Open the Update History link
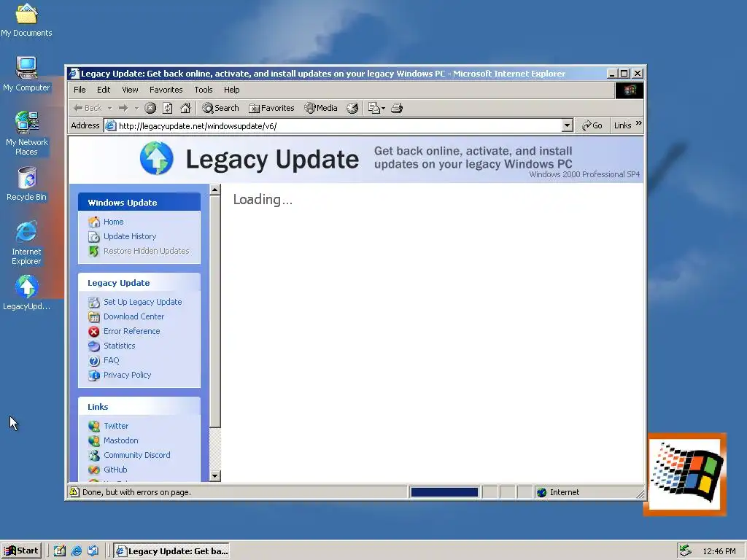The image size is (747, 560). pos(130,236)
